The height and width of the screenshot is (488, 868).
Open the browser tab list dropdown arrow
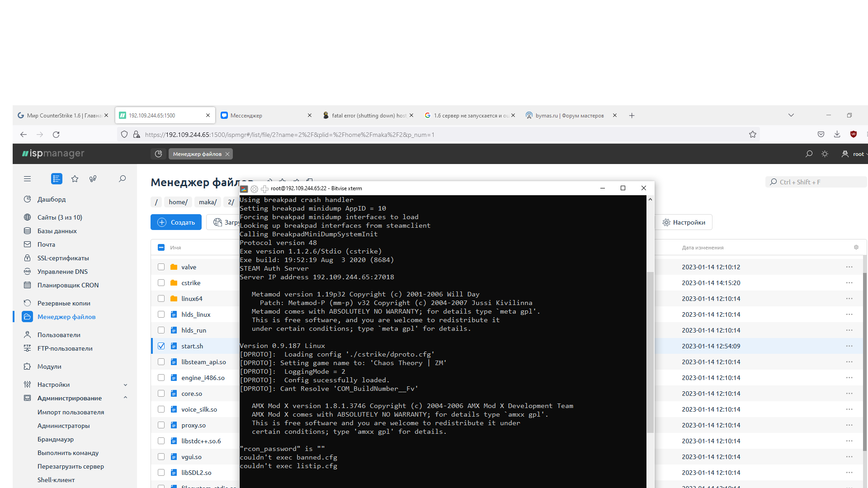click(791, 115)
